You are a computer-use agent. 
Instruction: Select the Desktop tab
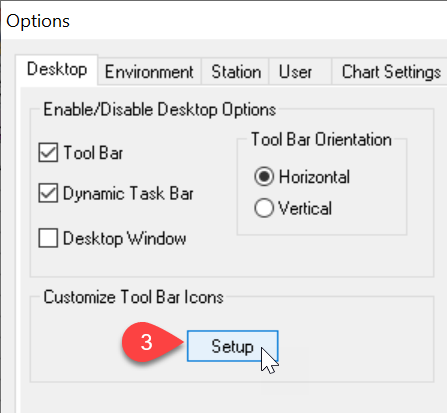coord(57,69)
